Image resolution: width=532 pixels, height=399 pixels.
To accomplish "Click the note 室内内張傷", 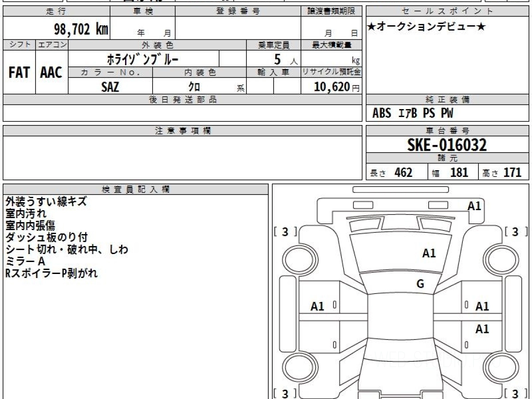I will (31, 226).
